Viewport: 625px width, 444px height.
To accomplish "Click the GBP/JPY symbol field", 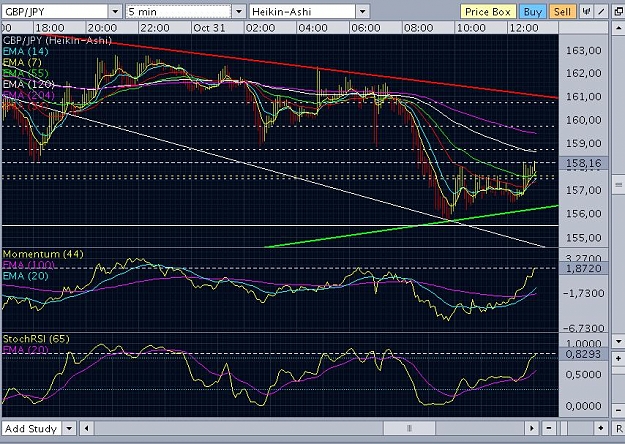I will click(55, 12).
